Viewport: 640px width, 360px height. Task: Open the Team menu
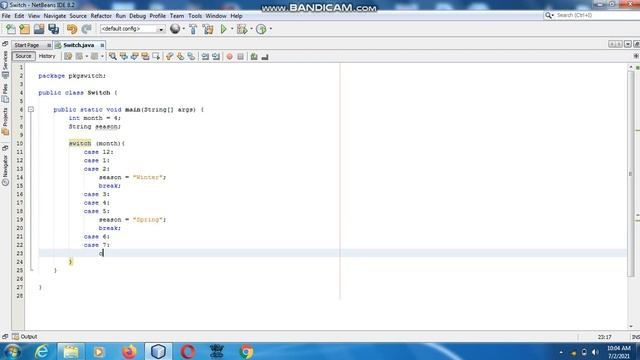pos(177,16)
